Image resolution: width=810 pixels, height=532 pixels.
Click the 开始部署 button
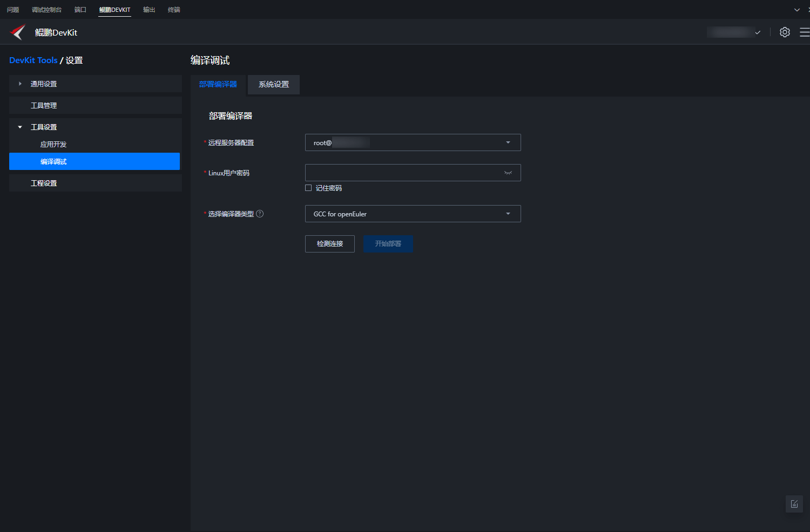pyautogui.click(x=388, y=244)
